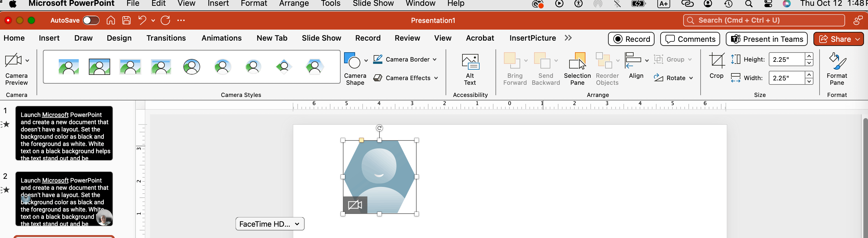Viewport: 868px width, 238px height.
Task: Expand the Camera Preview dropdown arrow
Action: [x=27, y=61]
